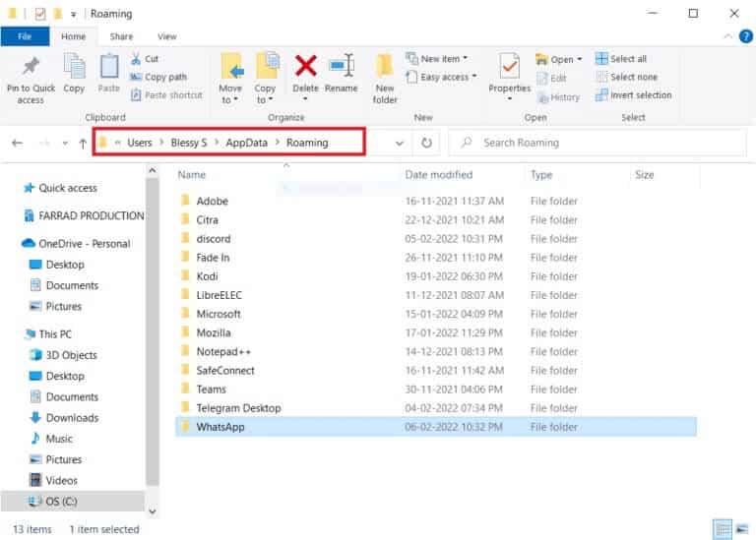Click AppData in the address path

246,143
